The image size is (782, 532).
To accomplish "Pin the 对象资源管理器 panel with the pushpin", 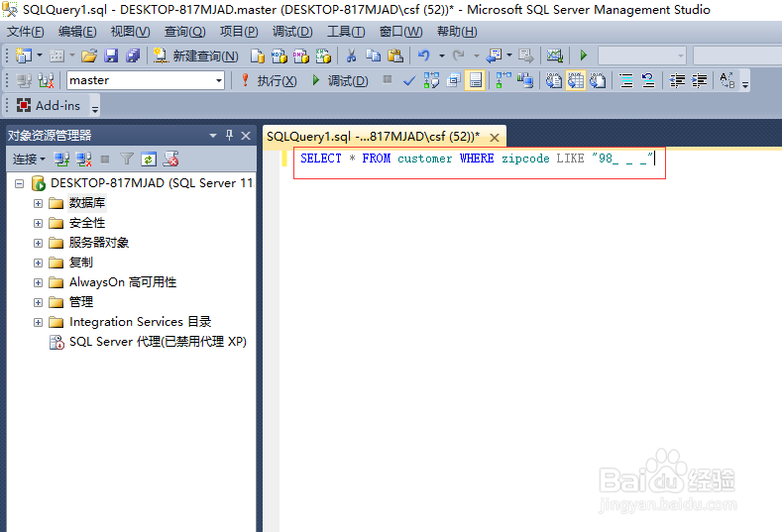I will tap(229, 135).
